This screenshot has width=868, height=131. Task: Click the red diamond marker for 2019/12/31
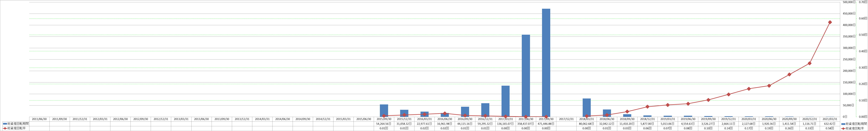tap(729, 95)
